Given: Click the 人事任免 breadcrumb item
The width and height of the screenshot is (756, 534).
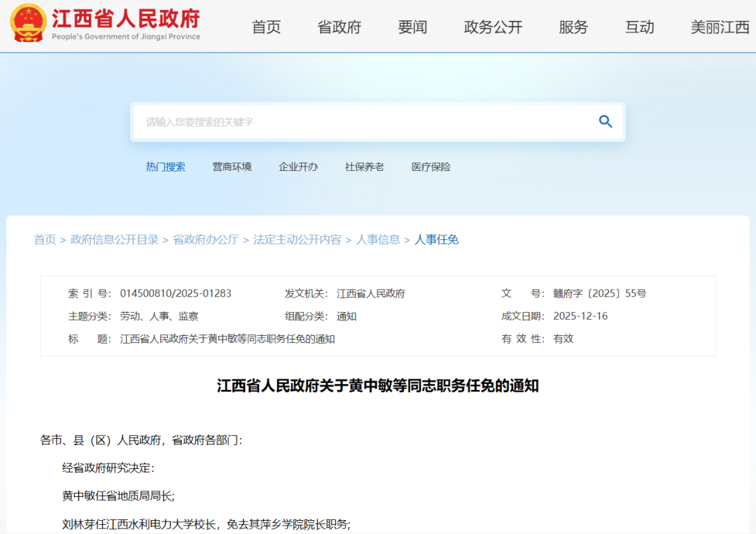Looking at the screenshot, I should pyautogui.click(x=437, y=239).
